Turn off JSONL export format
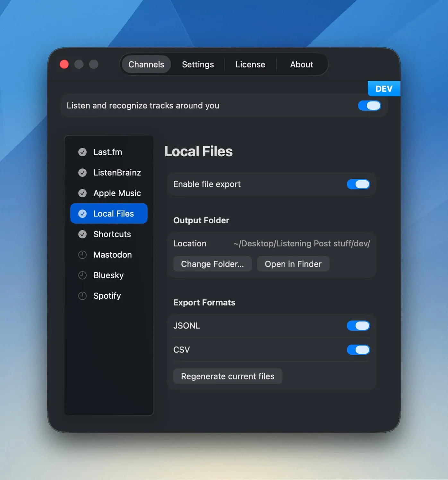 [x=358, y=326]
